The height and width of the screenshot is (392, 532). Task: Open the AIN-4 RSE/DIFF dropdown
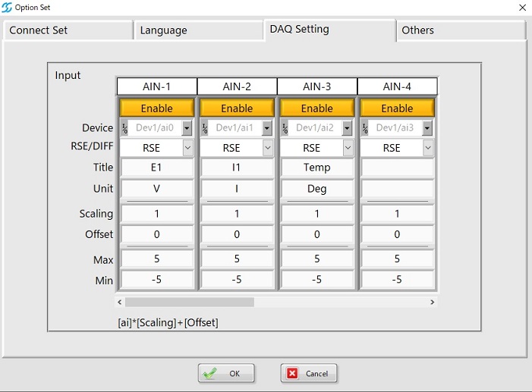pos(428,148)
